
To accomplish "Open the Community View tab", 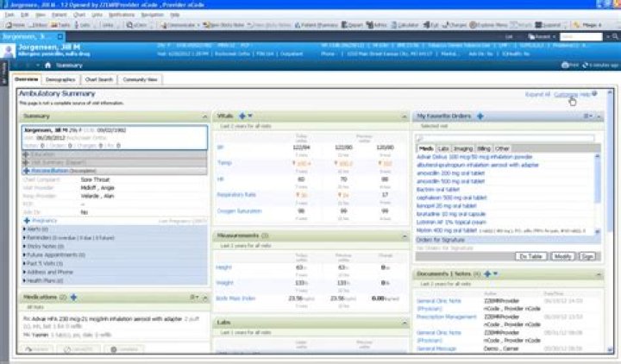I will click(x=140, y=79).
